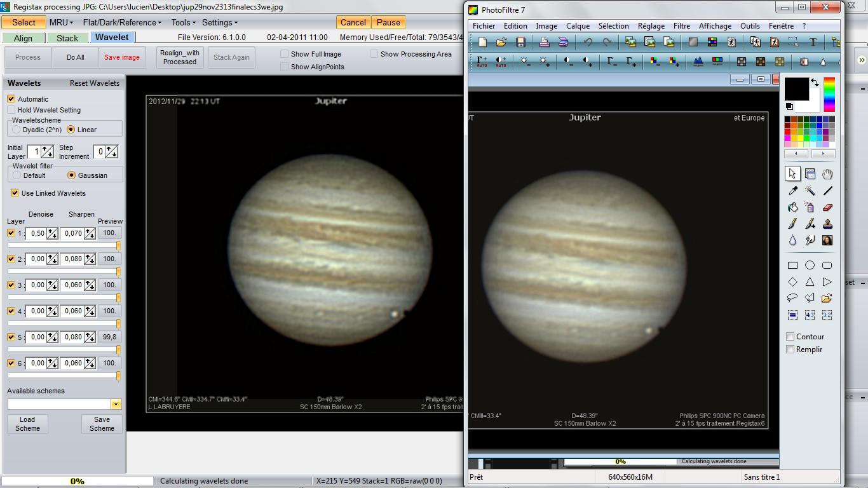Select the Eraser tool

pos(827,207)
